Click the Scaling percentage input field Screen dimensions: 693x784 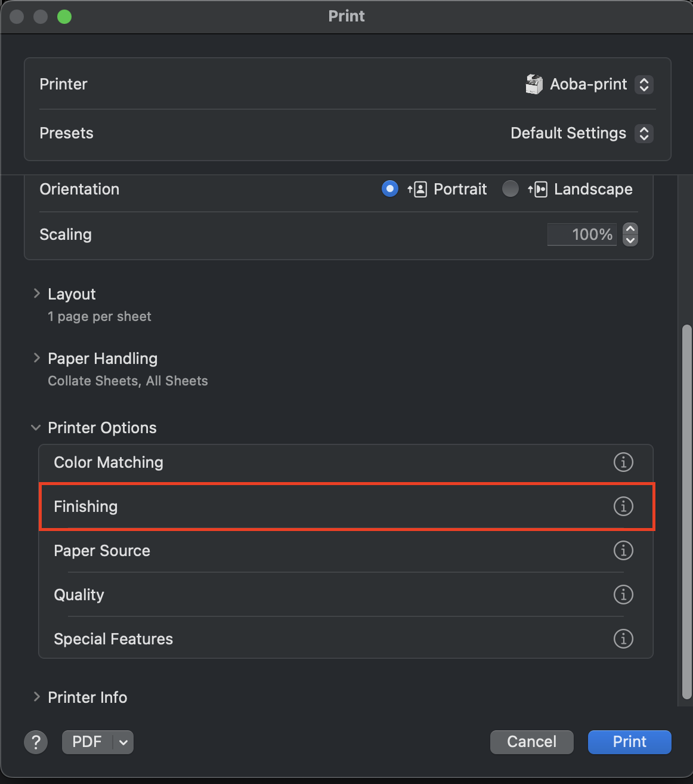(582, 234)
